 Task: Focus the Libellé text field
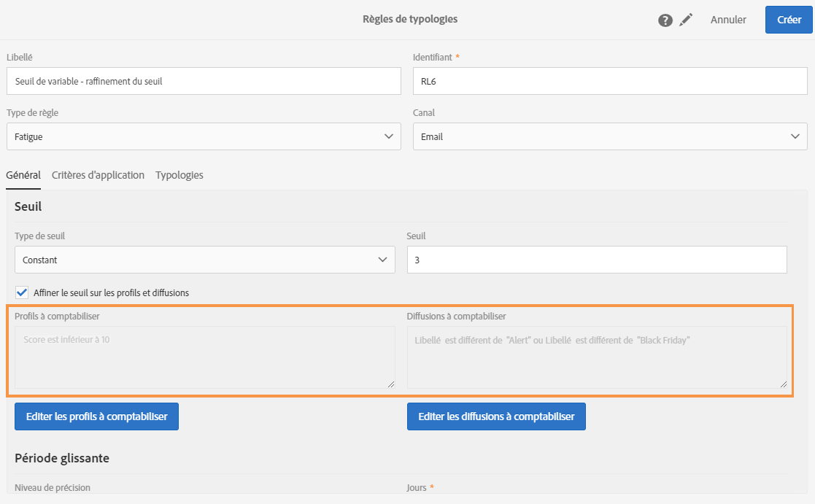tap(204, 81)
